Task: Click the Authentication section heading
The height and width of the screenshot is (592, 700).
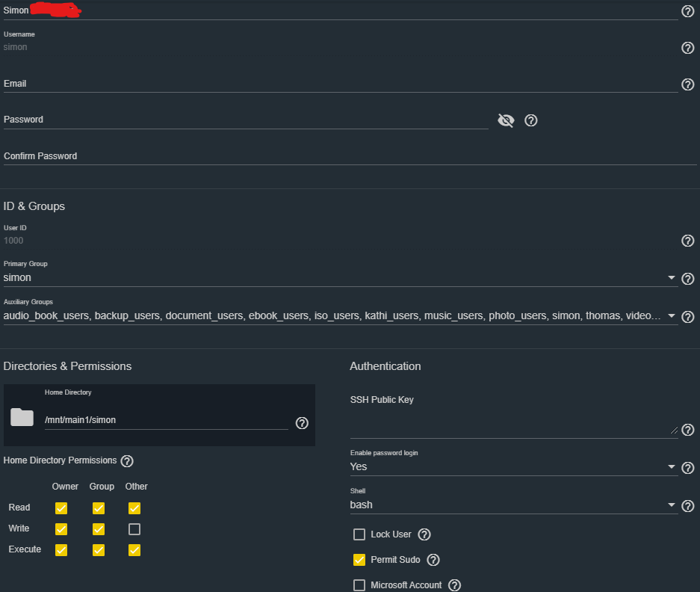Action: coord(385,366)
